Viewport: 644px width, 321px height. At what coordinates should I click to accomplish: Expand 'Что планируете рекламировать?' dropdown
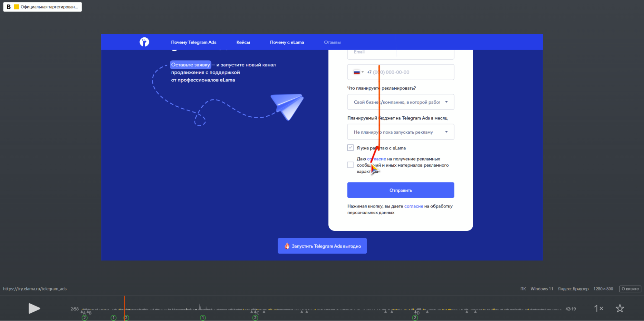coord(400,102)
